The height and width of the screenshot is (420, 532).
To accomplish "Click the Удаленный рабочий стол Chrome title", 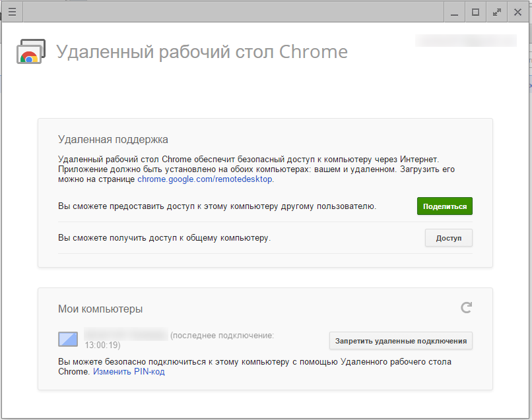I will pyautogui.click(x=202, y=52).
